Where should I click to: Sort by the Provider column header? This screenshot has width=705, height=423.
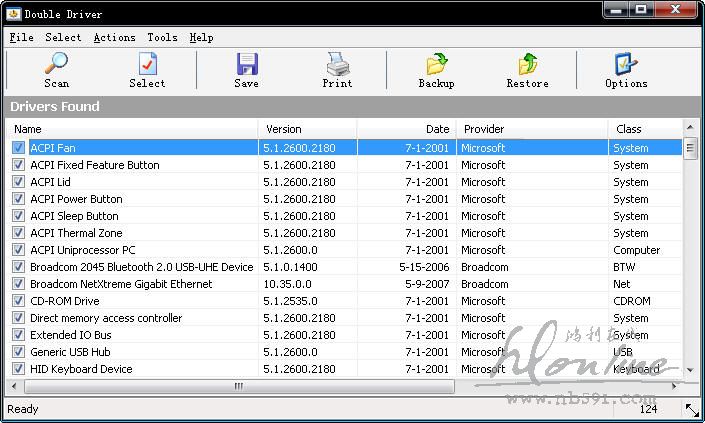[532, 129]
